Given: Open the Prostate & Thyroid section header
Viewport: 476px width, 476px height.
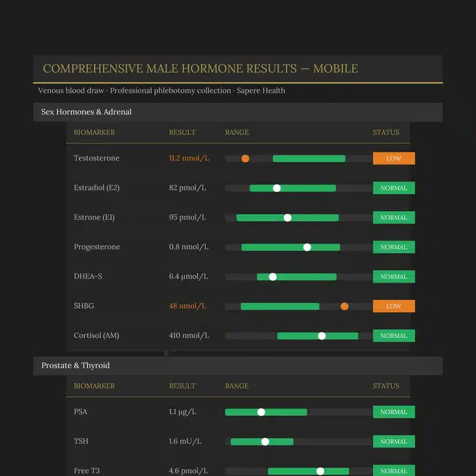Looking at the screenshot, I should tap(237, 365).
